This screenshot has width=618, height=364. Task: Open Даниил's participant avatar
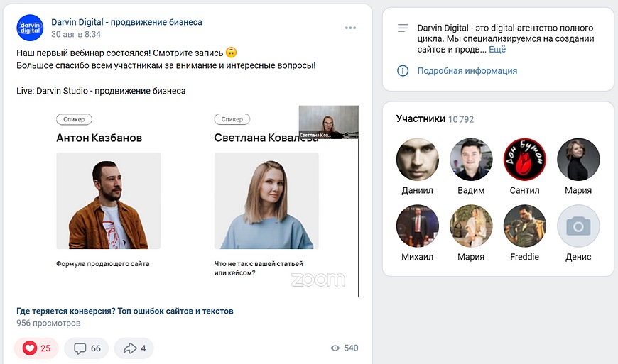(x=418, y=160)
